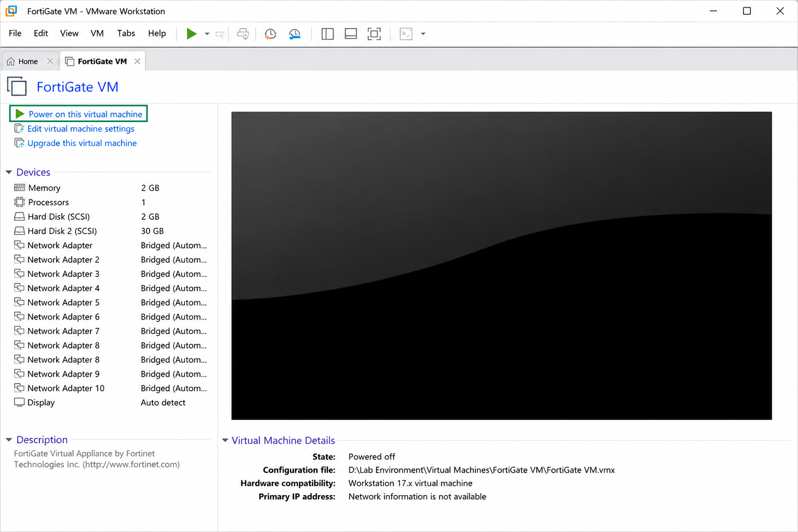Toggle the library sidebar panel icon
798x532 pixels.
coord(327,34)
